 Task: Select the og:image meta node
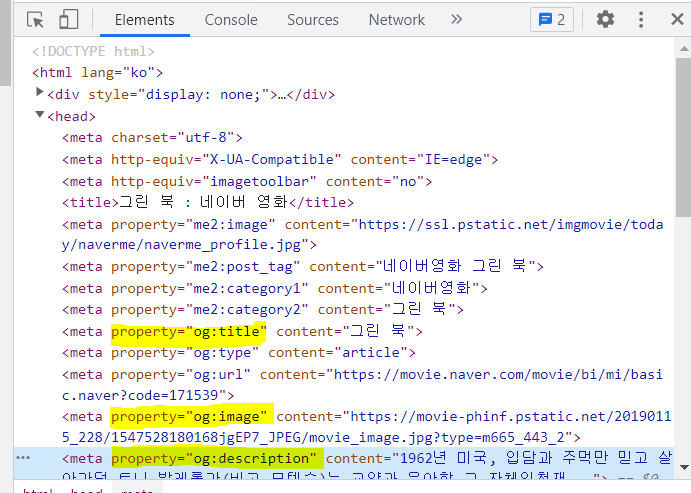point(367,426)
